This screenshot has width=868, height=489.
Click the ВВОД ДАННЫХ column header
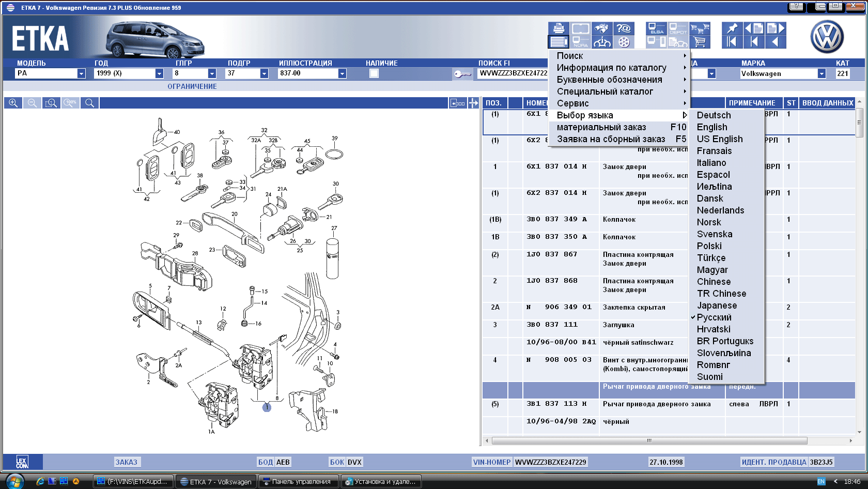pyautogui.click(x=828, y=103)
